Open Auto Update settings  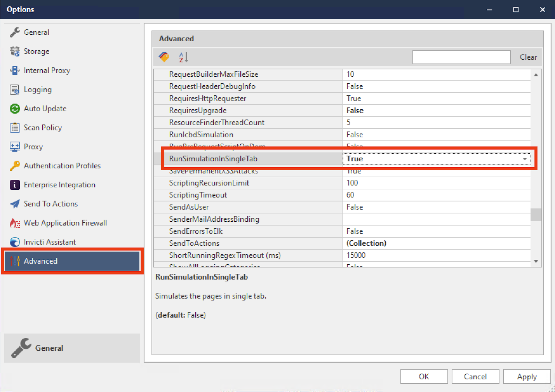(x=45, y=109)
